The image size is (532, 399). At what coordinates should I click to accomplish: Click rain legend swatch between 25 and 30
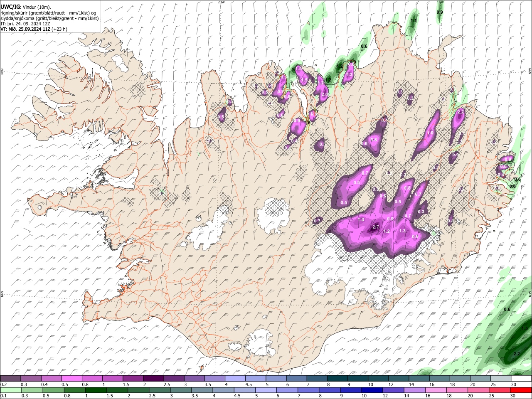[x=499, y=390]
